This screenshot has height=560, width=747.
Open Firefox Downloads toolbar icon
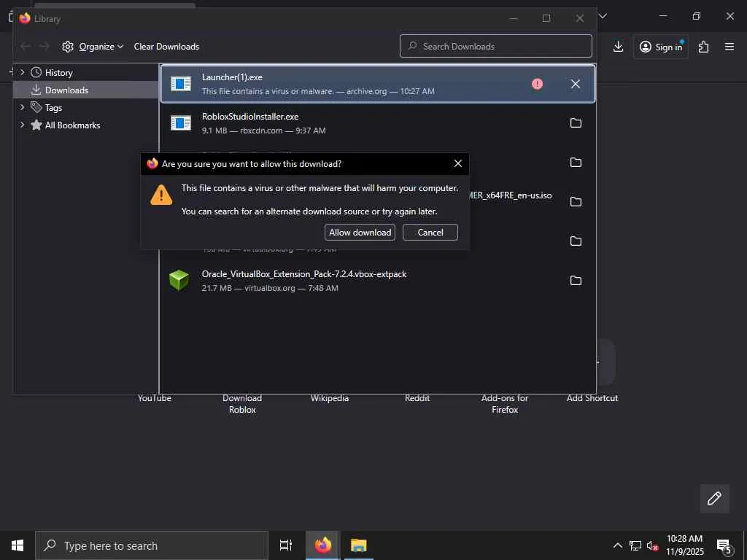coord(618,46)
